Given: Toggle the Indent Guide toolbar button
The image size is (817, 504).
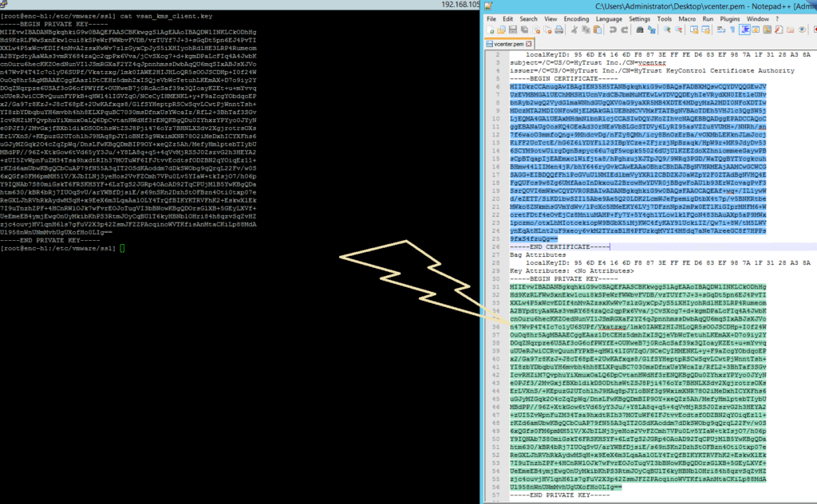Looking at the screenshot, I should 746,30.
